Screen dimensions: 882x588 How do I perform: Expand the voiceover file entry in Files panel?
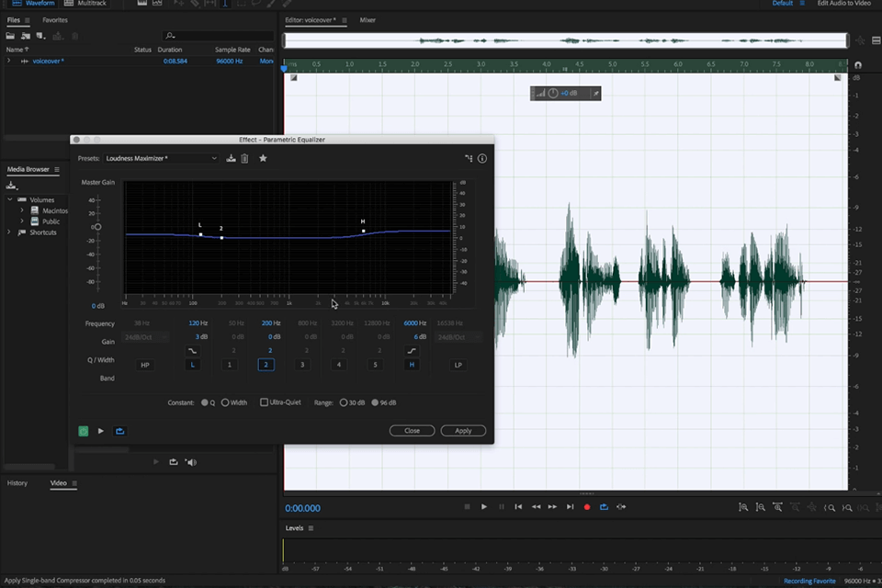pos(9,61)
